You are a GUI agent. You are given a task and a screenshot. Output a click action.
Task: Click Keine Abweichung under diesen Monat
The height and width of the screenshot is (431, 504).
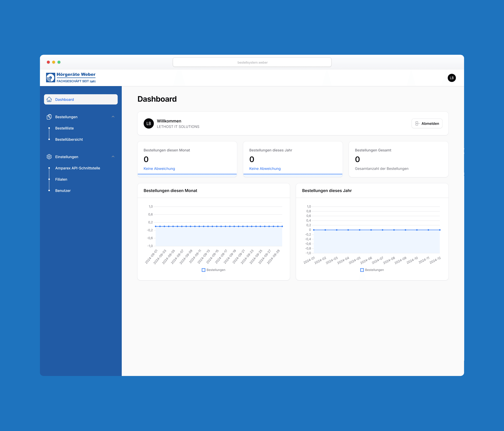[159, 169]
